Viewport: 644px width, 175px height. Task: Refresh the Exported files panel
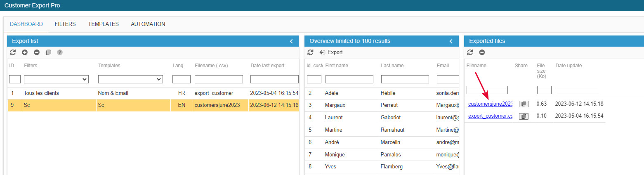[x=470, y=52]
